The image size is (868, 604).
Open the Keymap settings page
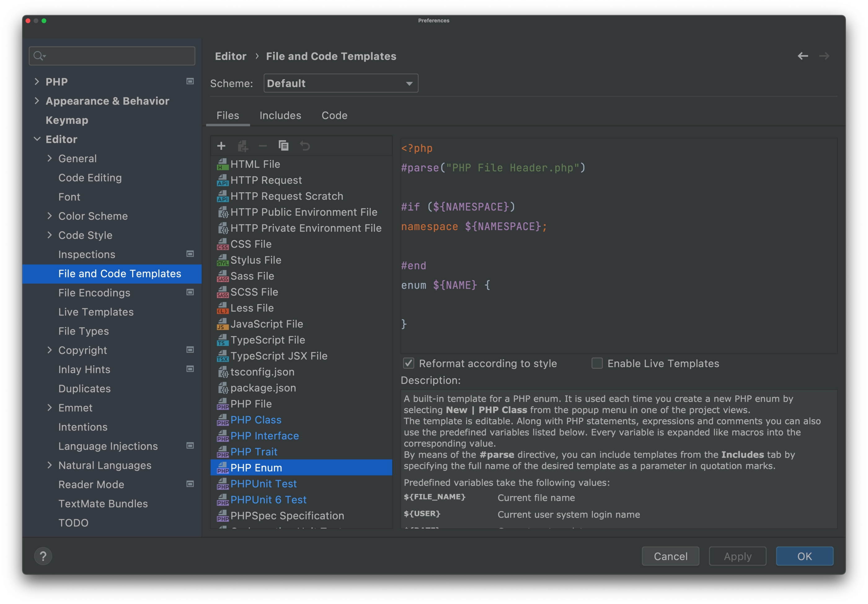67,120
